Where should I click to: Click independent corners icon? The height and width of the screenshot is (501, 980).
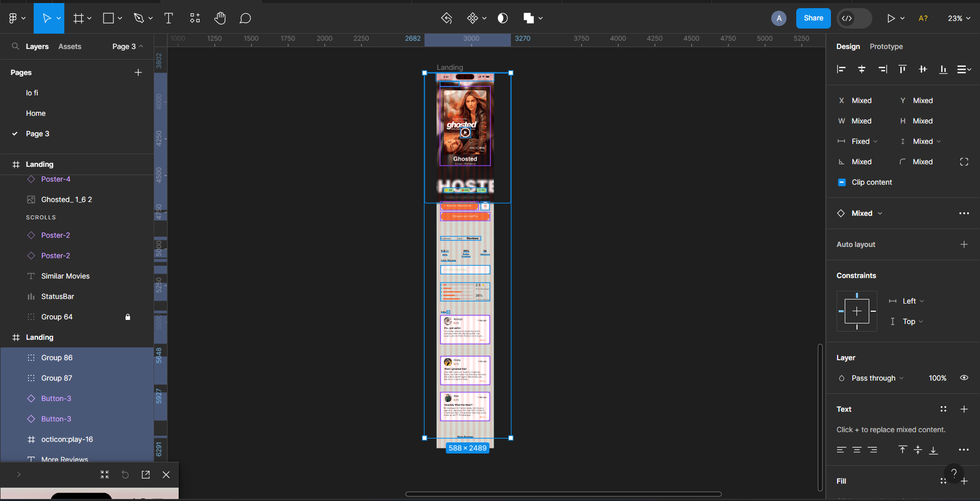tap(964, 162)
